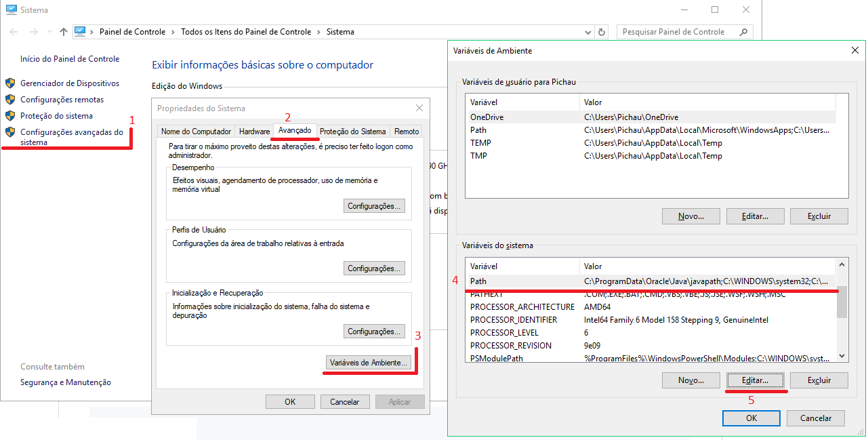The width and height of the screenshot is (868, 440).
Task: Click the shield icon beside Configurações remotas
Action: pyautogui.click(x=10, y=100)
